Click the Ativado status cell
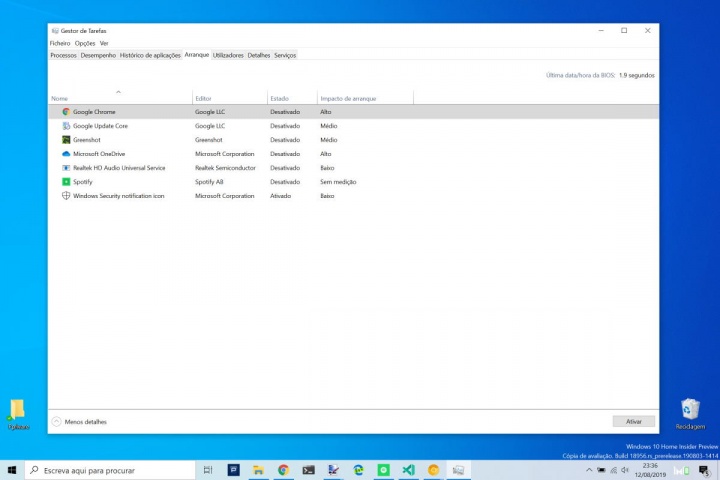This screenshot has width=720, height=480. click(281, 196)
